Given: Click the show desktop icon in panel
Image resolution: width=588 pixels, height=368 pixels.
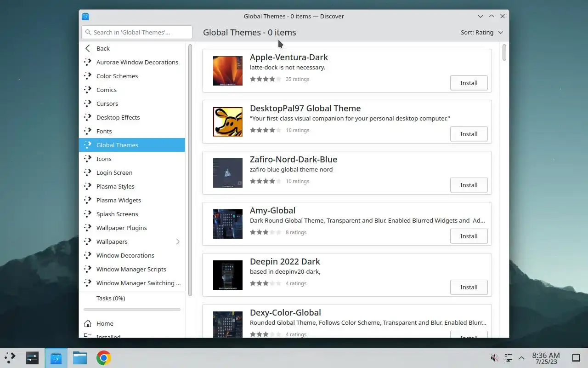Looking at the screenshot, I should pyautogui.click(x=576, y=358).
